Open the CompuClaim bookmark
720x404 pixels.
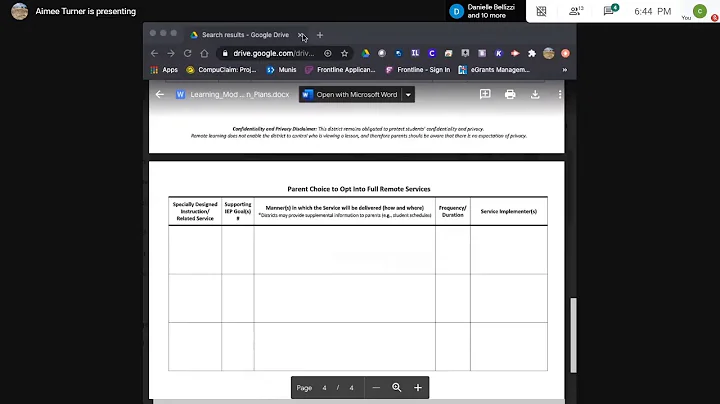point(221,70)
